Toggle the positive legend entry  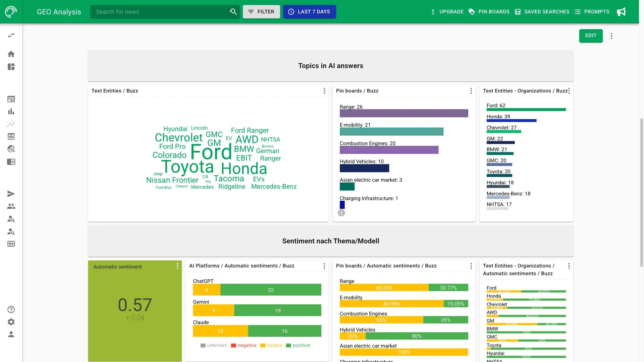[298, 346]
